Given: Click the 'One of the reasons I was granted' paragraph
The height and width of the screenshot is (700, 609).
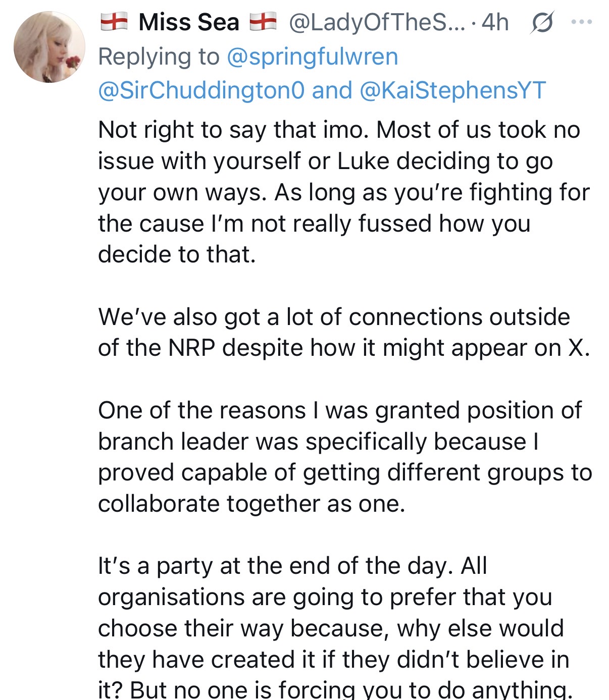Looking at the screenshot, I should coord(345,457).
